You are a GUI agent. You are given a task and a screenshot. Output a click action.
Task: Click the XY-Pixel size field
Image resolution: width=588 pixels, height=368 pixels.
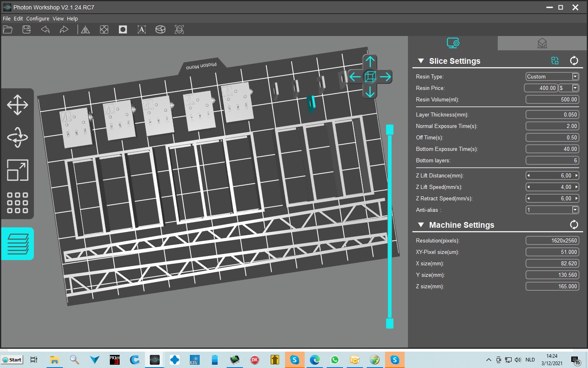(552, 252)
